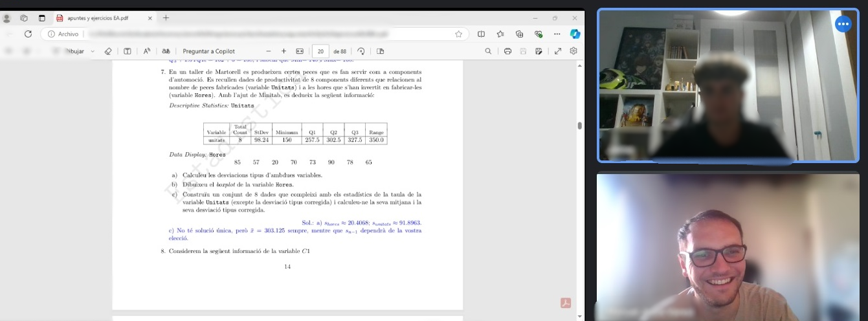Zoom in with the plus button
The height and width of the screenshot is (321, 868).
[x=284, y=51]
